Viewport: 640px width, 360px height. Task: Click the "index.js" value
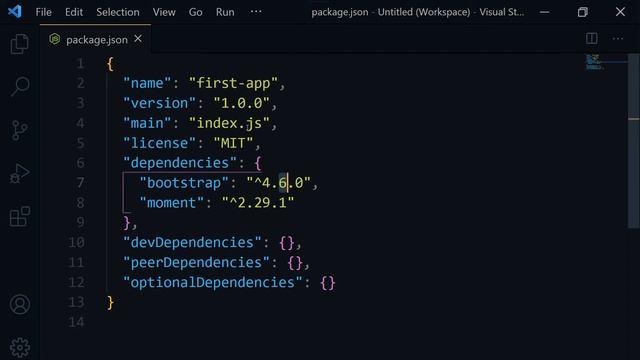tap(229, 123)
